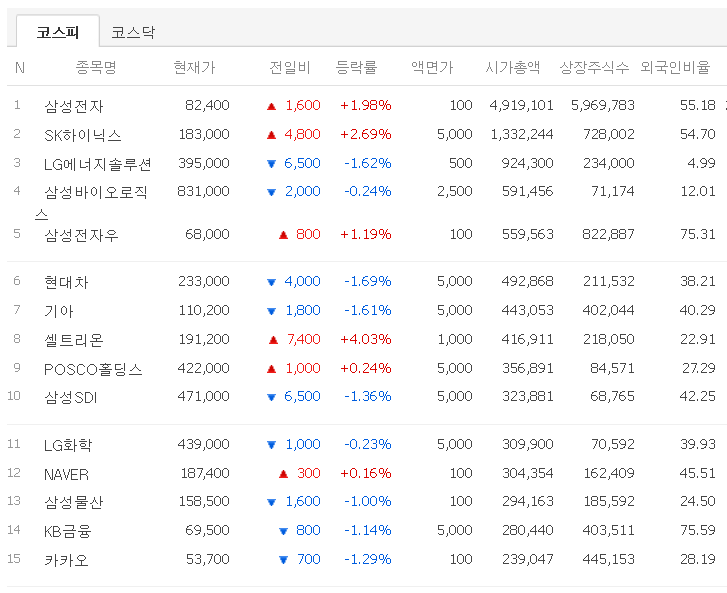
Task: Click the down arrow in 삼성SDI row
Action: pos(272,397)
